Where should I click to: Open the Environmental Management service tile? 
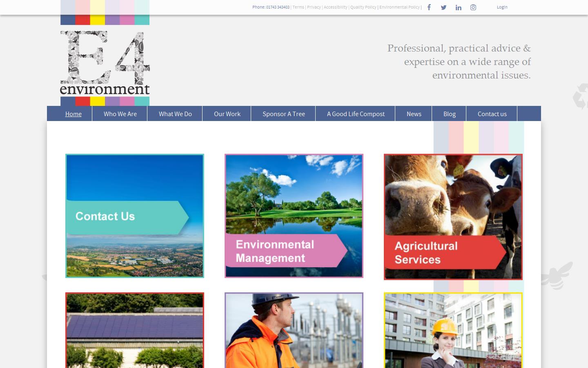[x=294, y=215]
